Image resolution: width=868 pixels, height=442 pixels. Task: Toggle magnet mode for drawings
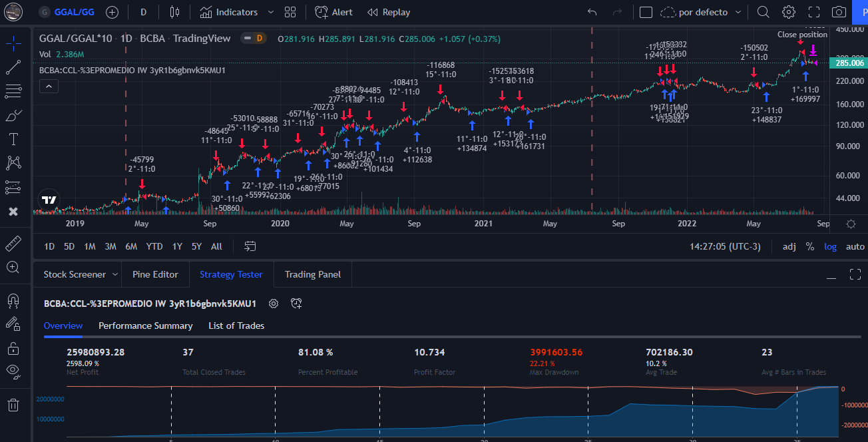click(x=13, y=300)
